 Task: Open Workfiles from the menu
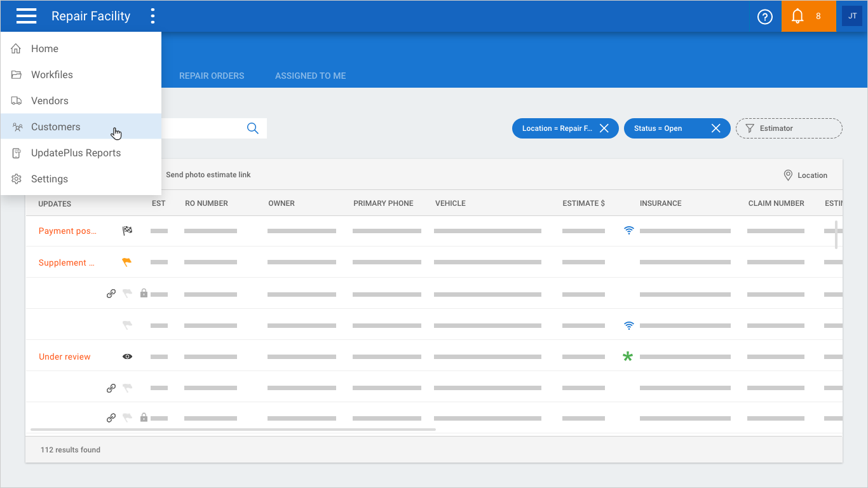tap(81, 75)
